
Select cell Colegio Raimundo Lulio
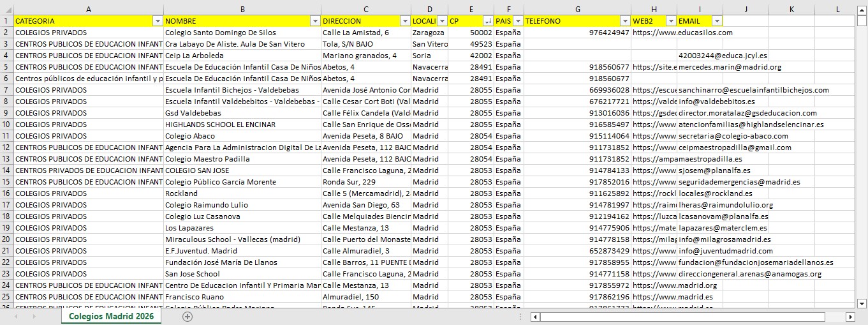click(242, 205)
